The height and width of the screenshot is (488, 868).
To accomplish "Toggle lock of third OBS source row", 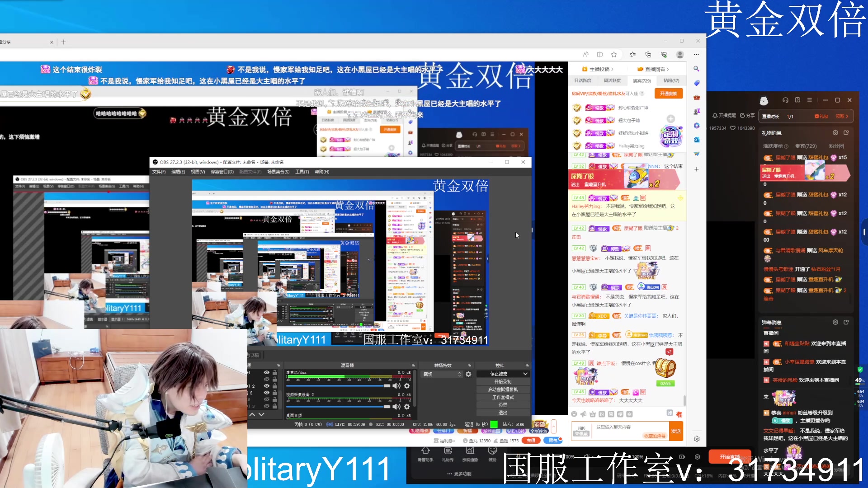I will [x=275, y=386].
